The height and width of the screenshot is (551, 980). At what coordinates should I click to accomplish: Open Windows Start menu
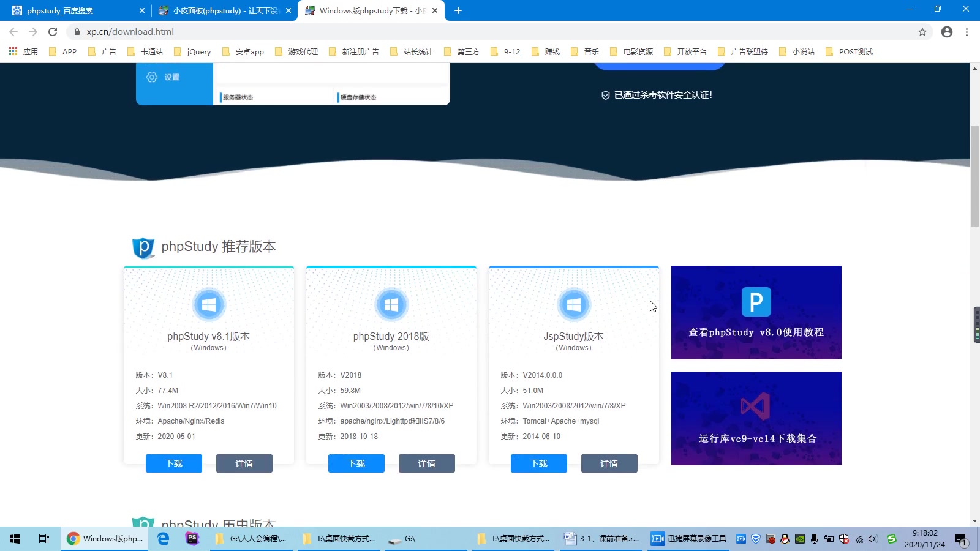point(15,539)
